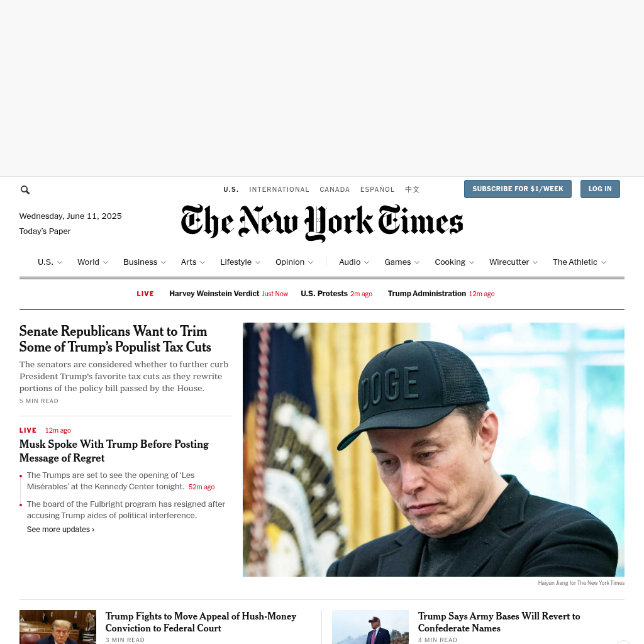Screen dimensions: 644x644
Task: Expand the U.S. section chevron
Action: (x=60, y=262)
